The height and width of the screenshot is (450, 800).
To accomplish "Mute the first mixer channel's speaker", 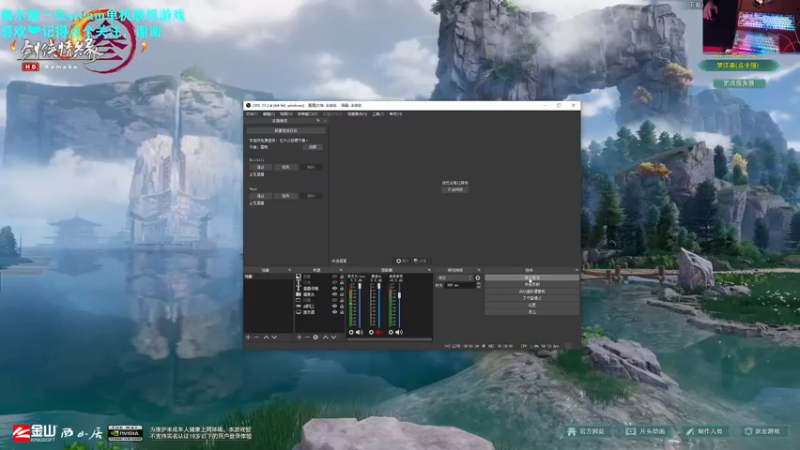I will pyautogui.click(x=359, y=332).
